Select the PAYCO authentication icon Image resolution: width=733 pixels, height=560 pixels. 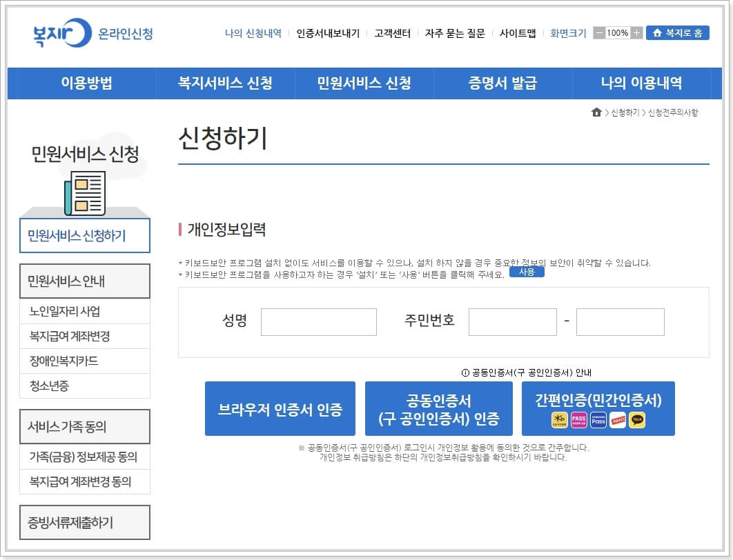(616, 419)
